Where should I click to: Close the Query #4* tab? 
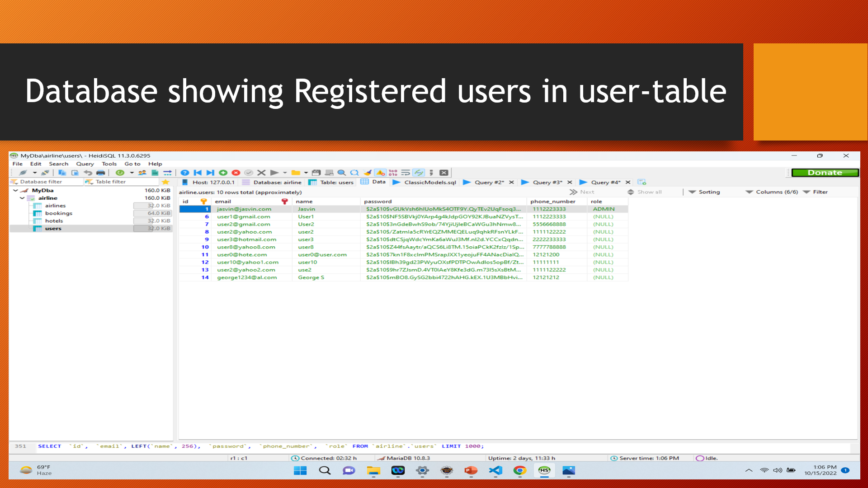coord(628,182)
